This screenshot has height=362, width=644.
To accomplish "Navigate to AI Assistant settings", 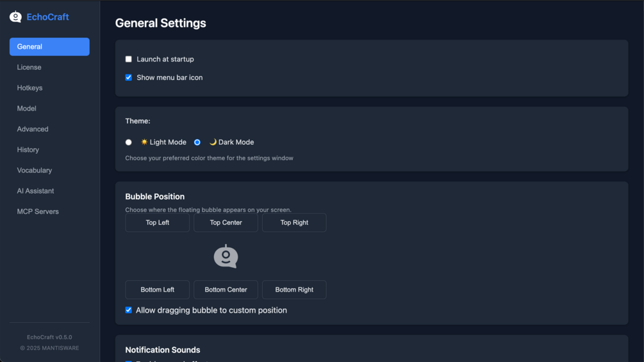I will coord(36,191).
